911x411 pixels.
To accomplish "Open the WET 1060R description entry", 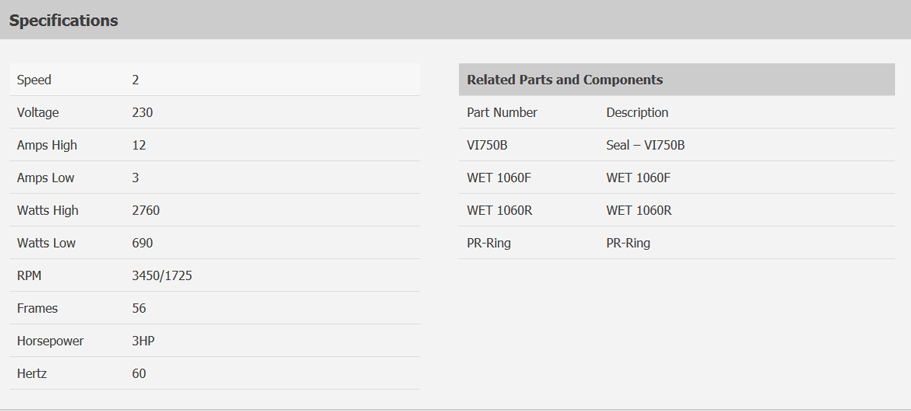I will pyautogui.click(x=639, y=210).
